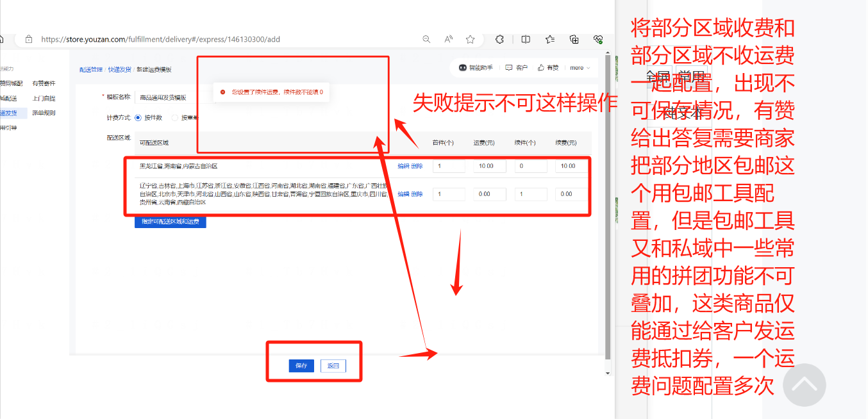Click the address bar URL
Screen dimensions: 868x419
click(160, 39)
